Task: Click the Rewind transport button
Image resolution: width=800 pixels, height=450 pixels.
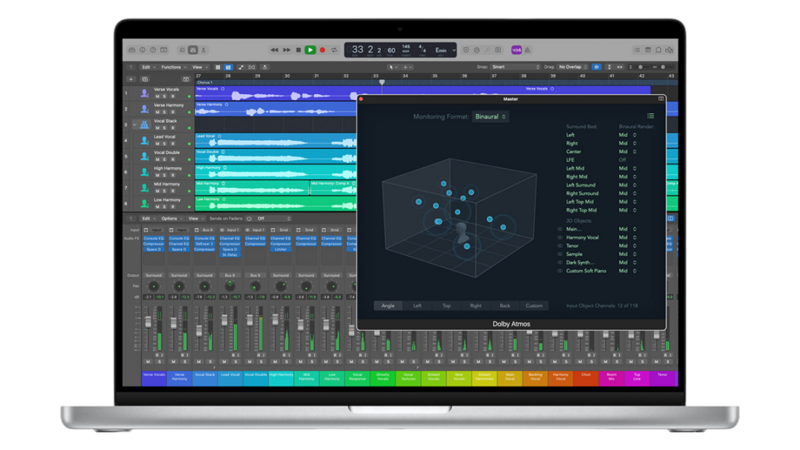Action: (274, 49)
